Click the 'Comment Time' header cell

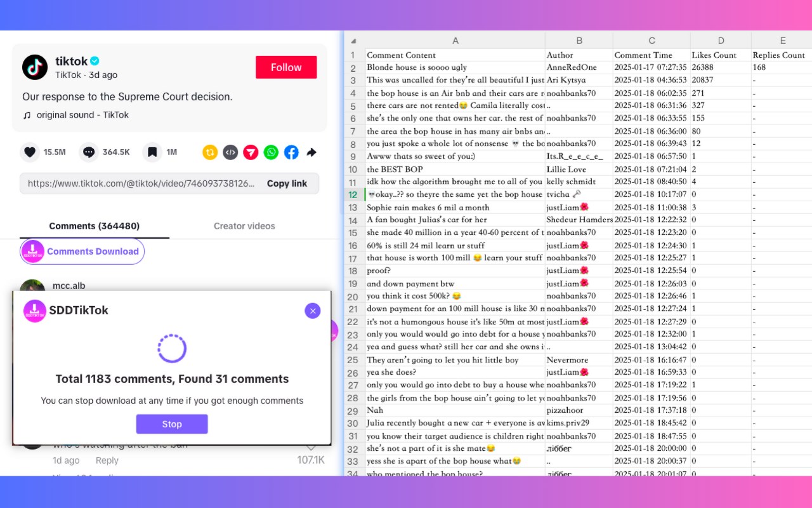[x=652, y=55]
